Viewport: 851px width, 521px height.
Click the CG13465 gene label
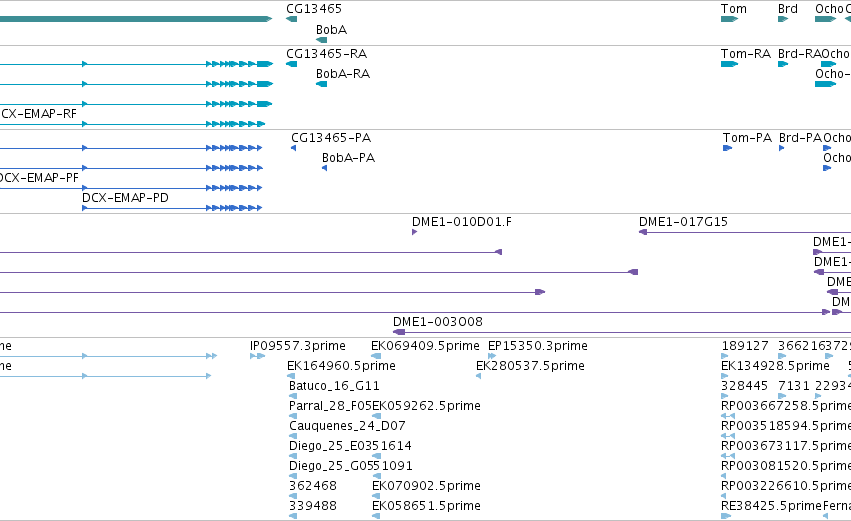pos(314,9)
